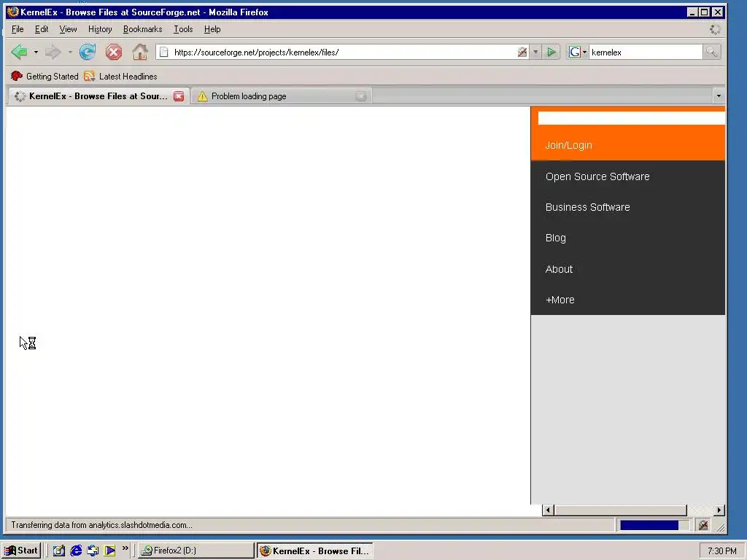This screenshot has height=560, width=747.
Task: Click the Show Desktop quick launch icon
Action: 58,551
